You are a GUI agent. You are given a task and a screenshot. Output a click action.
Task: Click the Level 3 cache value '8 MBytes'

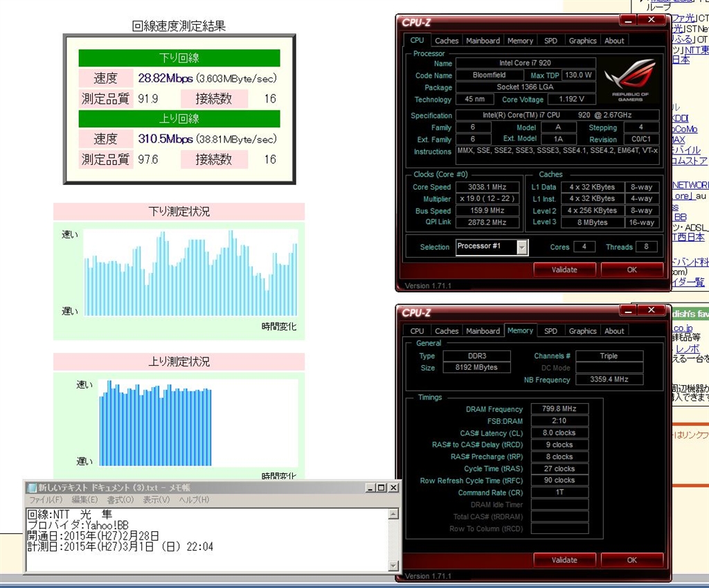coord(592,222)
